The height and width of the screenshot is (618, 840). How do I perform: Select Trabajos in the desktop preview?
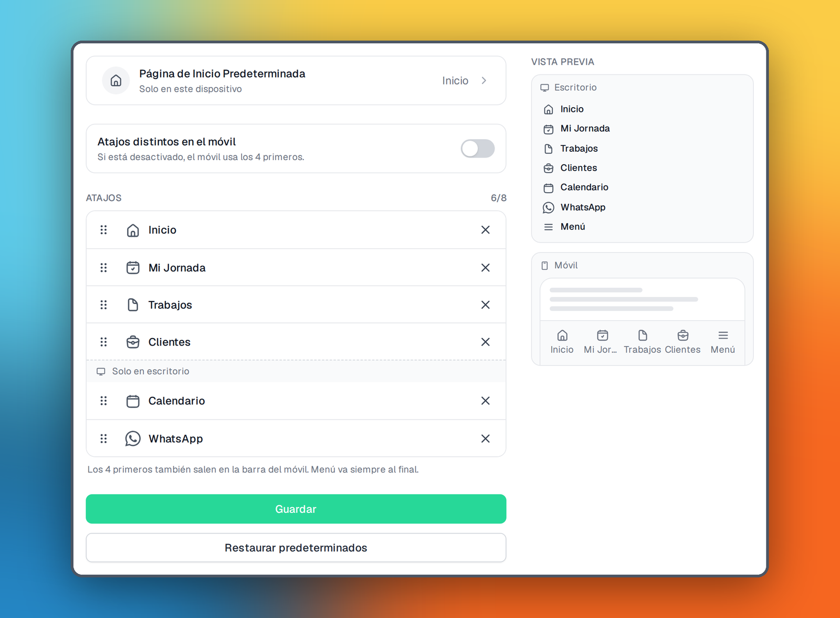pos(570,149)
